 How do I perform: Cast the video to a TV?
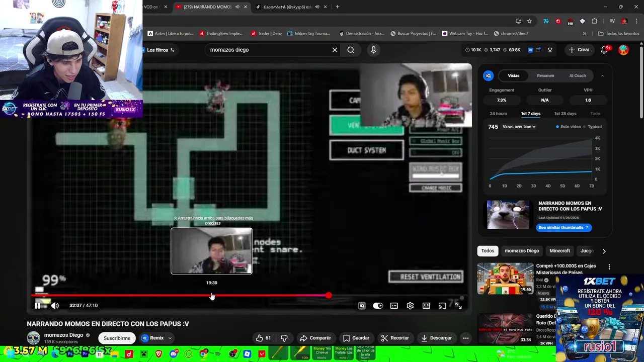(x=442, y=306)
